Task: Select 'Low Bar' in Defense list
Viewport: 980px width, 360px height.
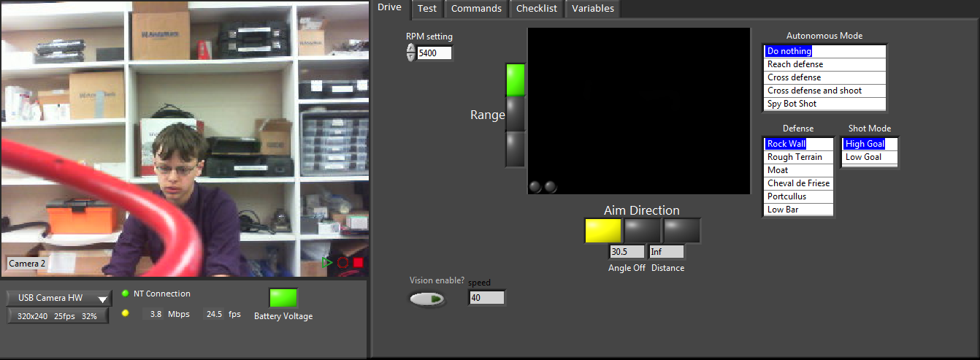Action: 798,210
